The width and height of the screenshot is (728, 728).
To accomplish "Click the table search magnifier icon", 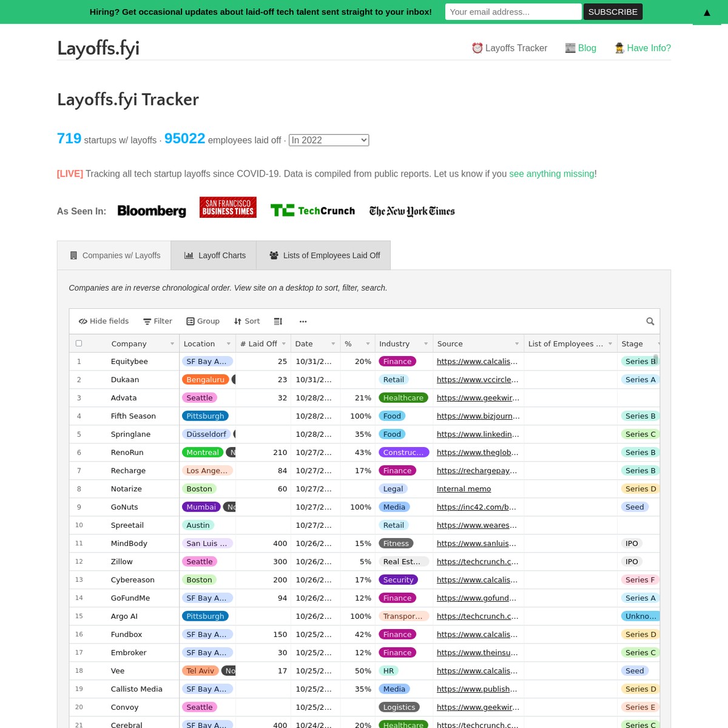I will click(650, 322).
